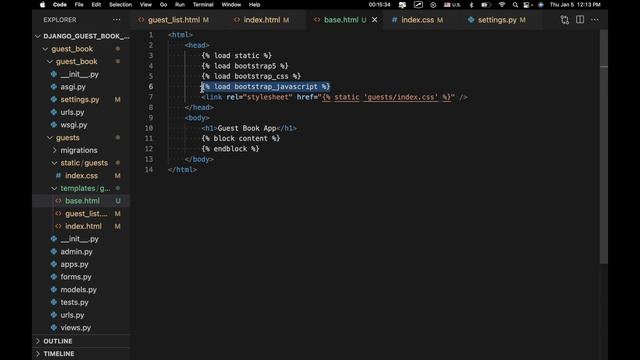Open urls.py under guests folder
The image size is (640, 360).
(72, 315)
